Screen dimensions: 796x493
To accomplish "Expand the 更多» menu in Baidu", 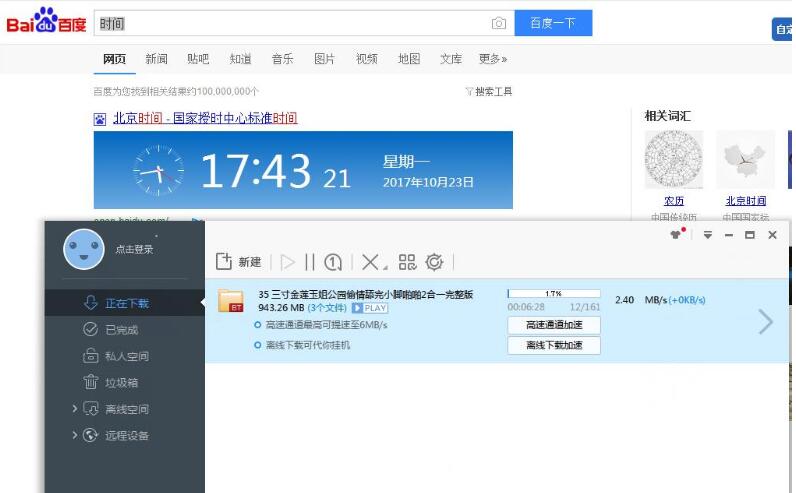I will [493, 59].
